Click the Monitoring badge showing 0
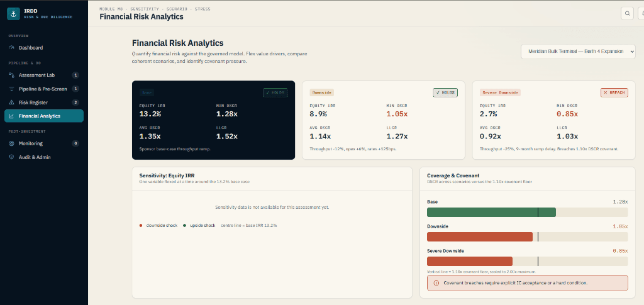Screen dimensions: 644x305 pos(75,143)
